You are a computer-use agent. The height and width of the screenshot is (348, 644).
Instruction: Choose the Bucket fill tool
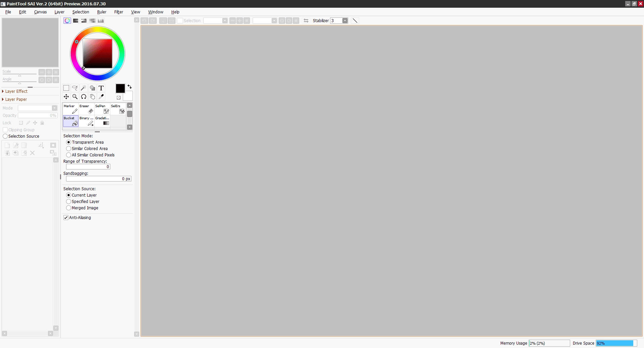coord(71,121)
